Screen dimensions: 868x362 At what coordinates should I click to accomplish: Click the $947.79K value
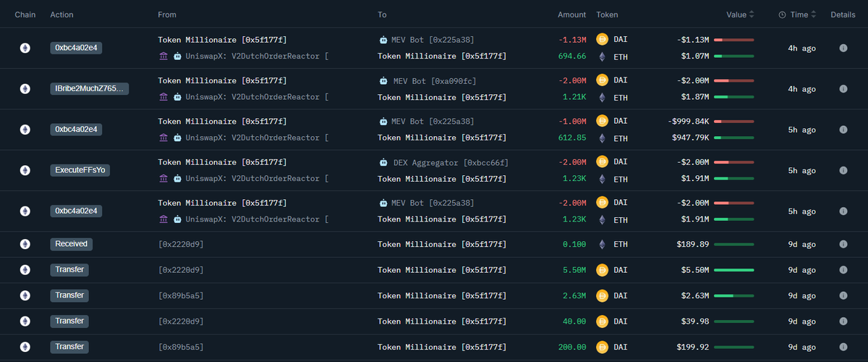[x=689, y=138]
